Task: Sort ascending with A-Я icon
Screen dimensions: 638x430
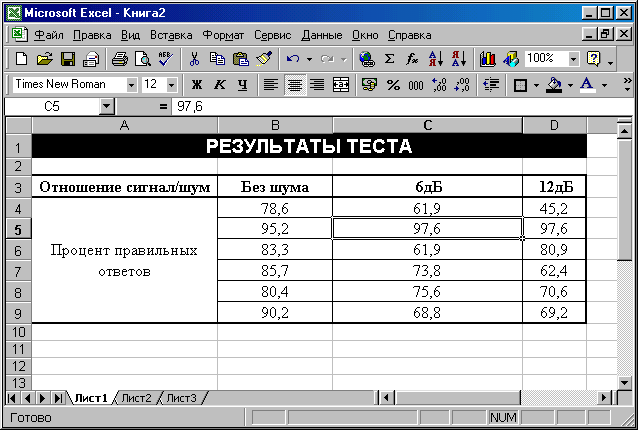Action: coord(436,59)
